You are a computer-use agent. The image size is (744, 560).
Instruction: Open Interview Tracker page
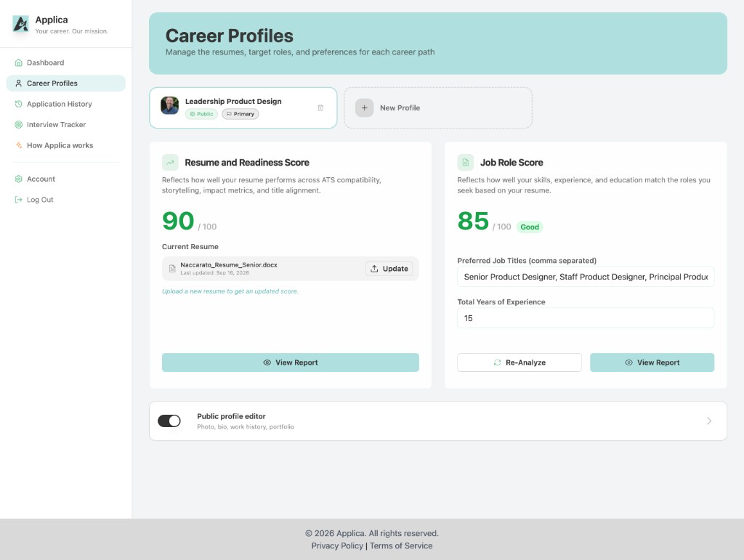(x=66, y=125)
